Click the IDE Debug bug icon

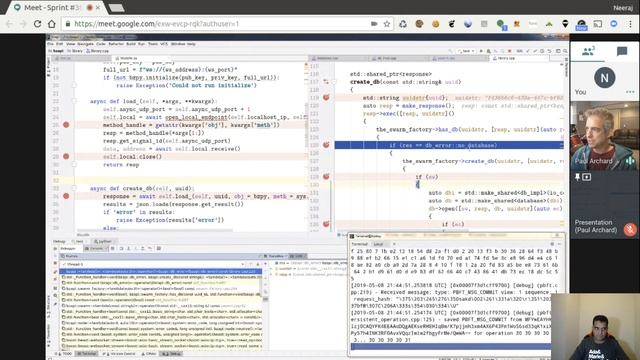pyautogui.click(x=488, y=51)
